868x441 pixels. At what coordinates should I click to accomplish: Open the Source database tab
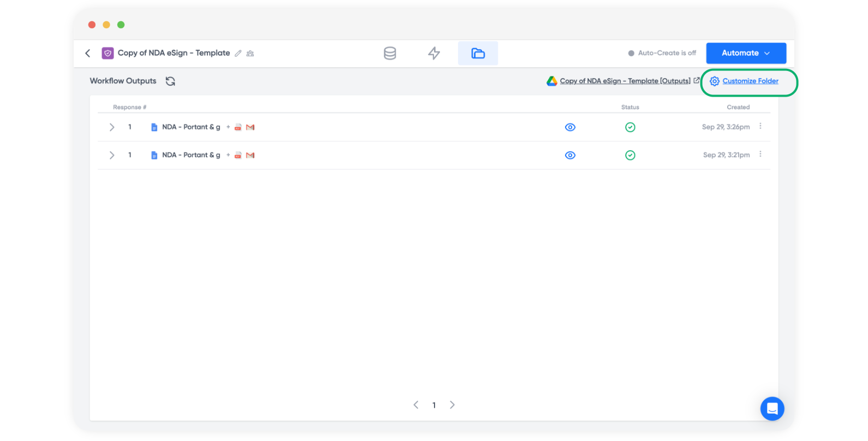390,53
